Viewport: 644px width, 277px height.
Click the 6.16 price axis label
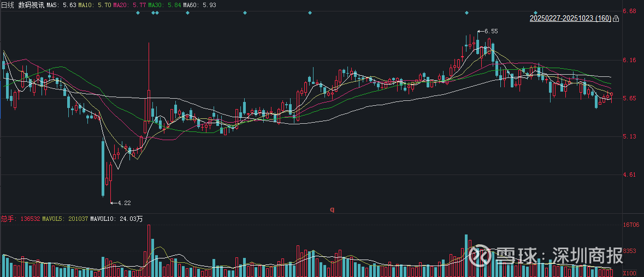click(x=630, y=60)
